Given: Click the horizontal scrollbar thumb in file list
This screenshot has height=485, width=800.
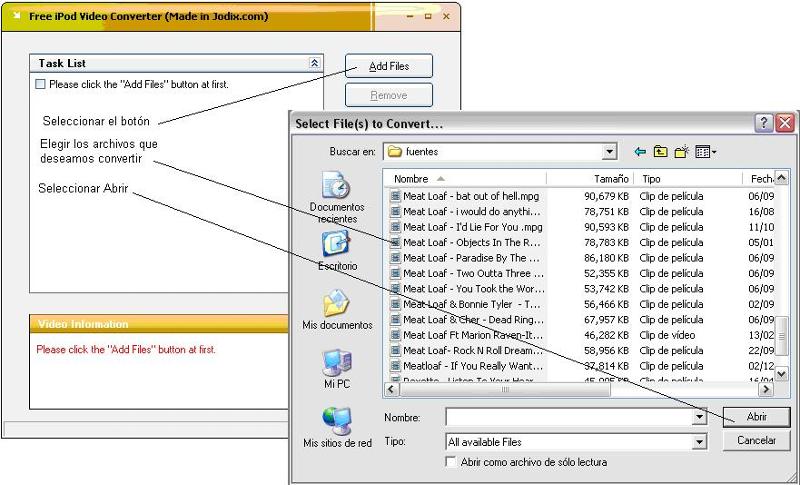Looking at the screenshot, I should tap(505, 390).
